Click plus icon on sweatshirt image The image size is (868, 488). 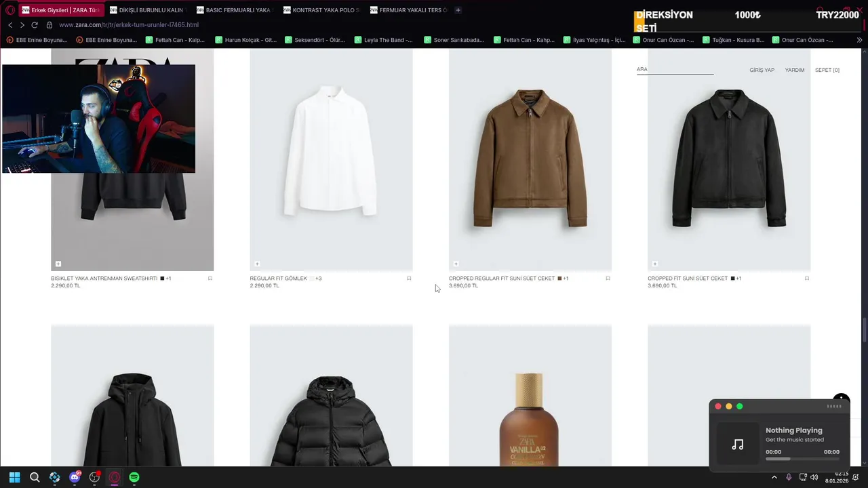(58, 264)
